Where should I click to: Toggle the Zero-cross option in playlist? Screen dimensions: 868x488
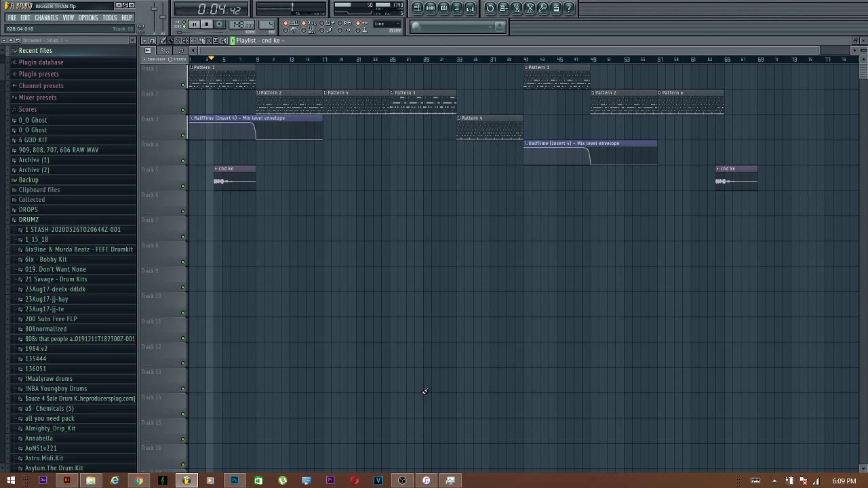point(154,59)
